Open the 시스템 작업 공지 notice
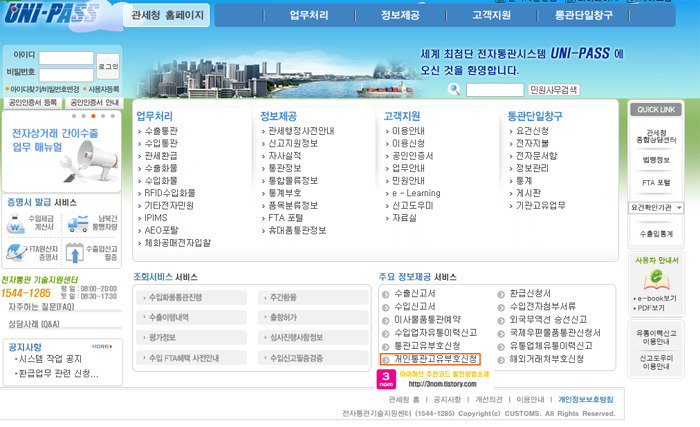700x427 pixels. point(50,359)
